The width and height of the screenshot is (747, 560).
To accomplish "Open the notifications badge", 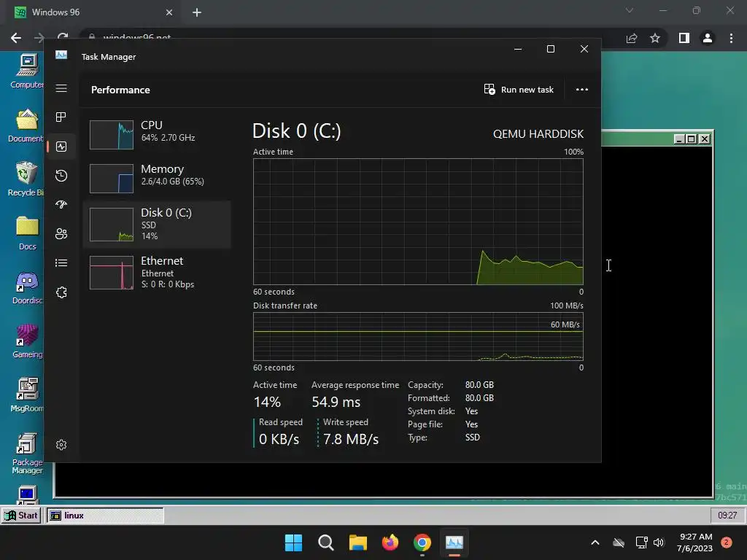I will pos(727,542).
